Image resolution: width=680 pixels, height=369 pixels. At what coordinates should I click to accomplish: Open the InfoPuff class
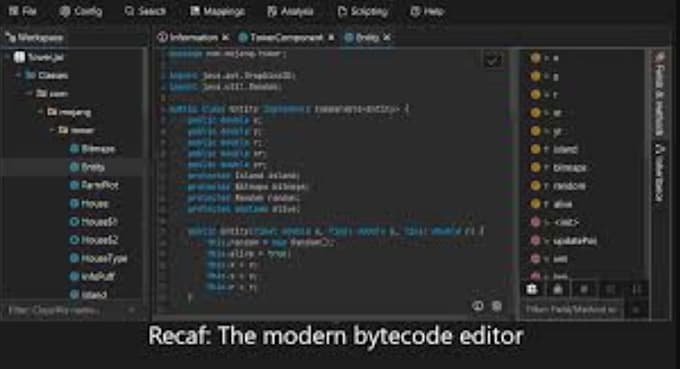pos(98,276)
